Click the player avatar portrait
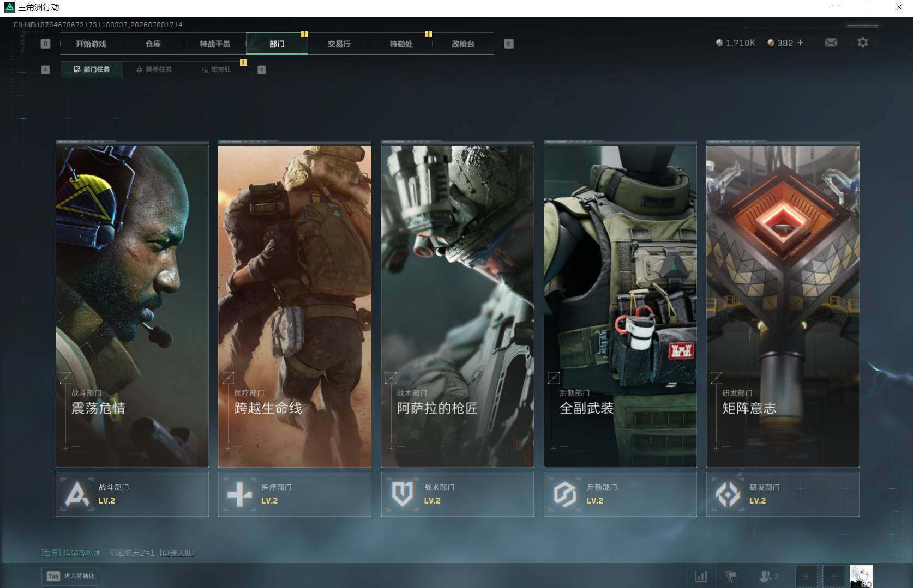Viewport: 913px width, 588px height. [x=861, y=576]
